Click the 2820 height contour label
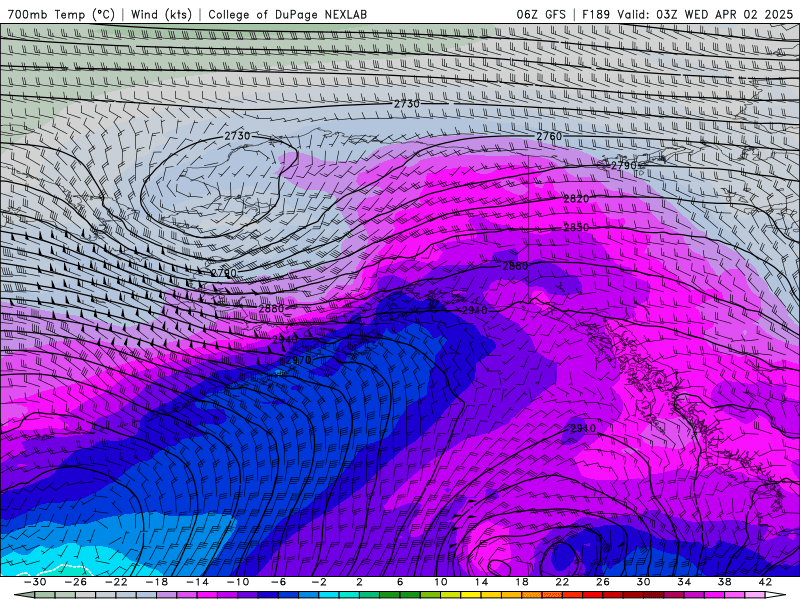Image resolution: width=800 pixels, height=600 pixels. 577,199
